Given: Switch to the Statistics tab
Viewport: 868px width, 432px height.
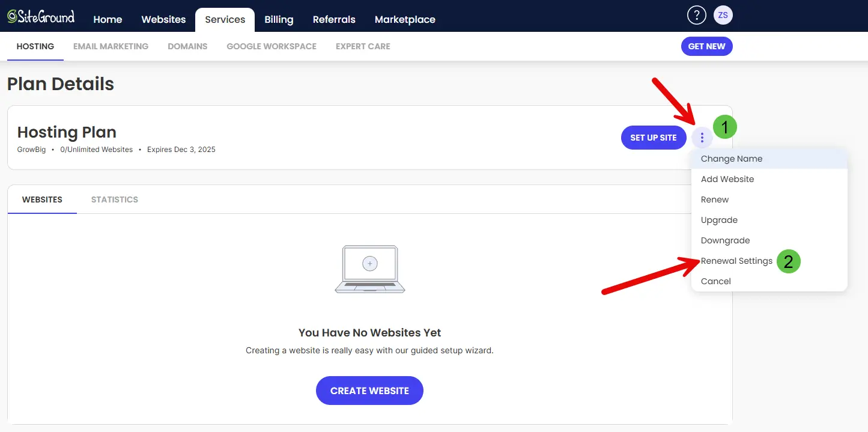Looking at the screenshot, I should click(115, 199).
